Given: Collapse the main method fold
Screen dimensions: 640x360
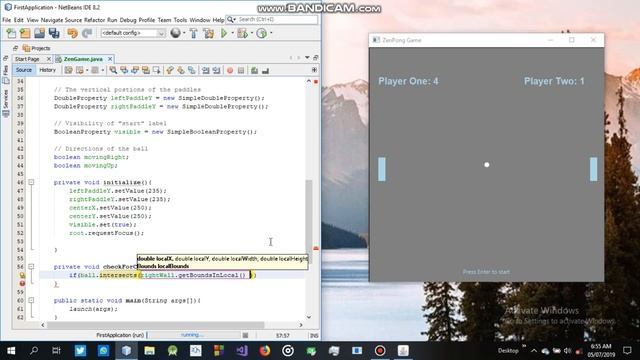Looking at the screenshot, I should click(31, 300).
